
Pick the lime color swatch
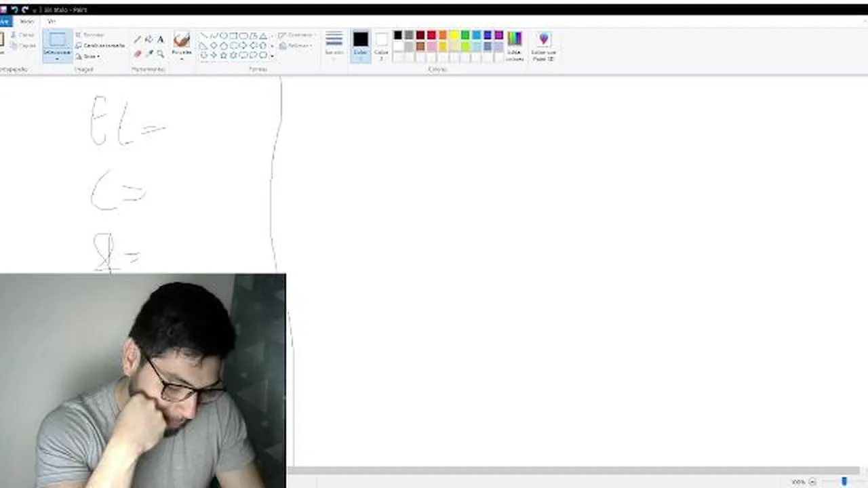coord(465,46)
